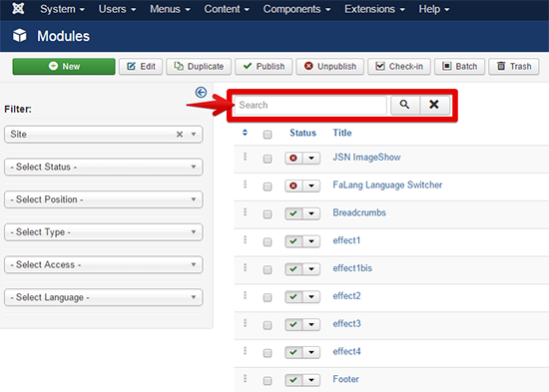Focus the Search input field
This screenshot has width=549, height=392.
tap(310, 105)
